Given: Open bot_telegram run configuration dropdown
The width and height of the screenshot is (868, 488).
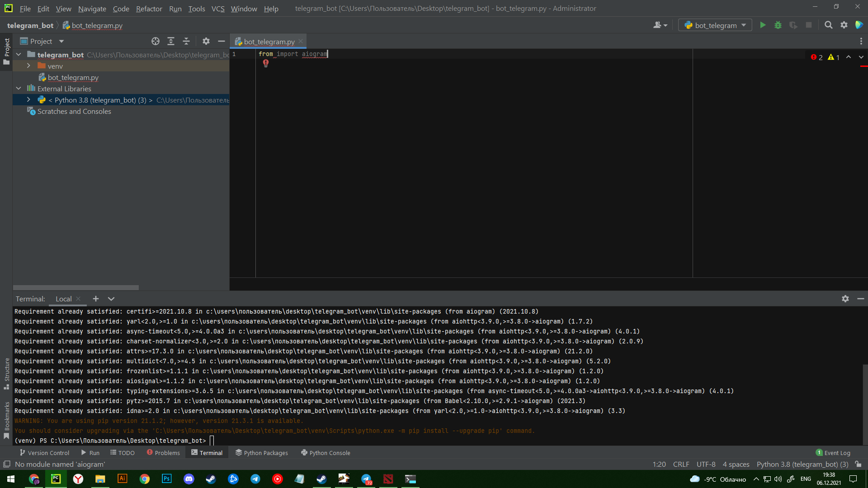Looking at the screenshot, I should click(715, 25).
